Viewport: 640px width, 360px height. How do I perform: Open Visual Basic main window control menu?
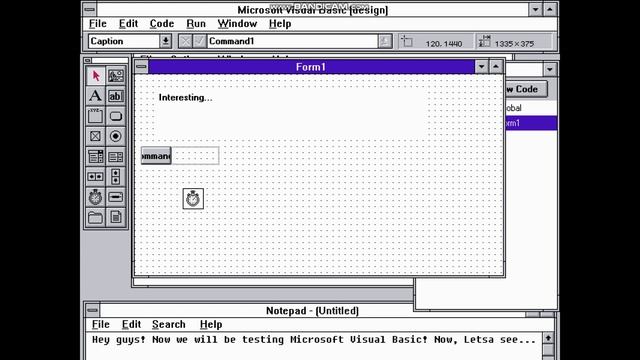point(90,9)
